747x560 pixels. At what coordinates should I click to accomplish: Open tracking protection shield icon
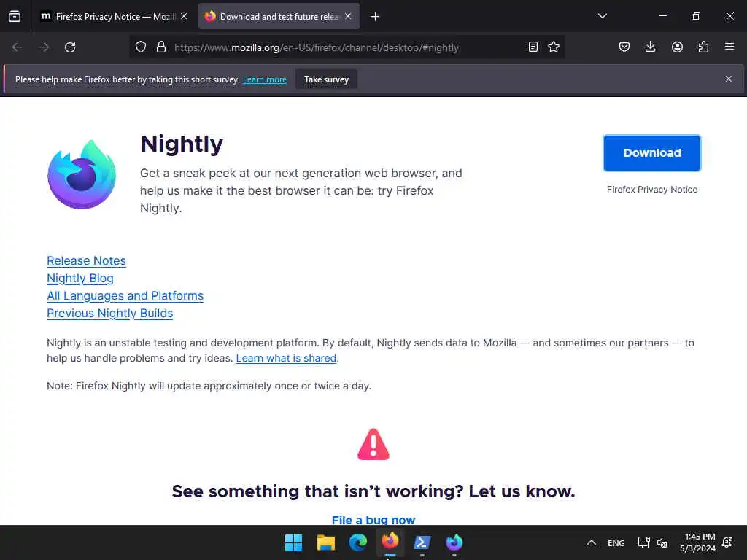click(x=141, y=47)
